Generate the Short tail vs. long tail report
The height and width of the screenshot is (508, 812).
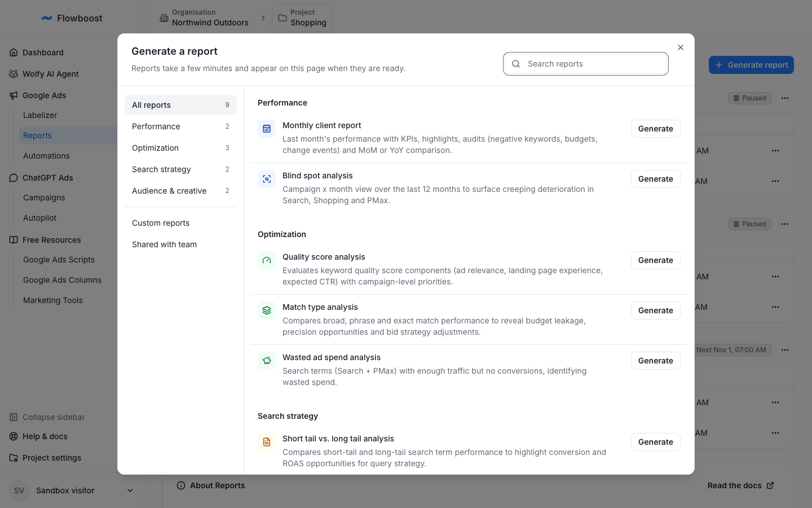click(655, 442)
